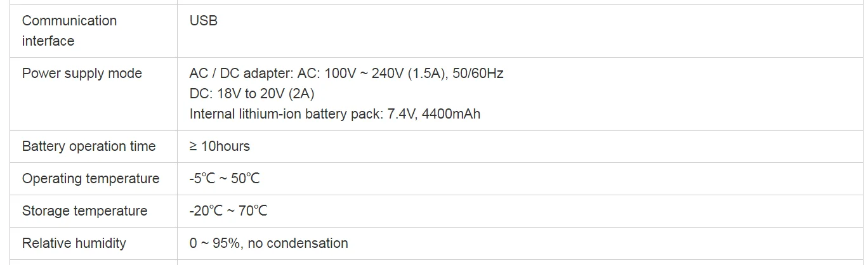Click the word 'interface' in first row
Viewport: 868px width, 265px height.
48,41
